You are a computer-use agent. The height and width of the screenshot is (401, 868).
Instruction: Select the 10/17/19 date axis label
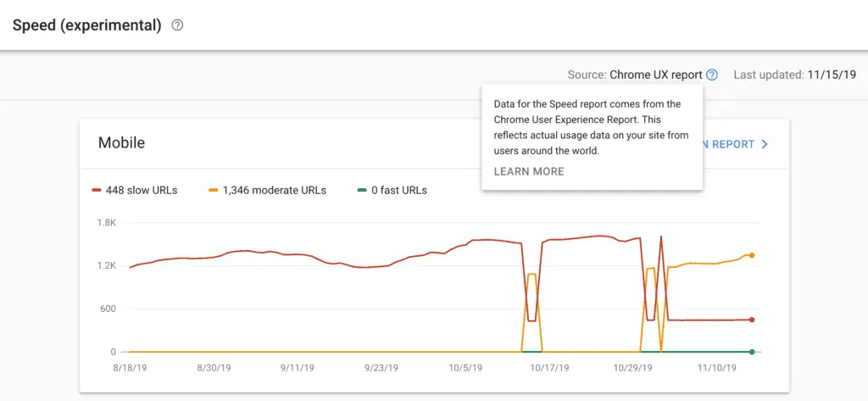pyautogui.click(x=549, y=367)
